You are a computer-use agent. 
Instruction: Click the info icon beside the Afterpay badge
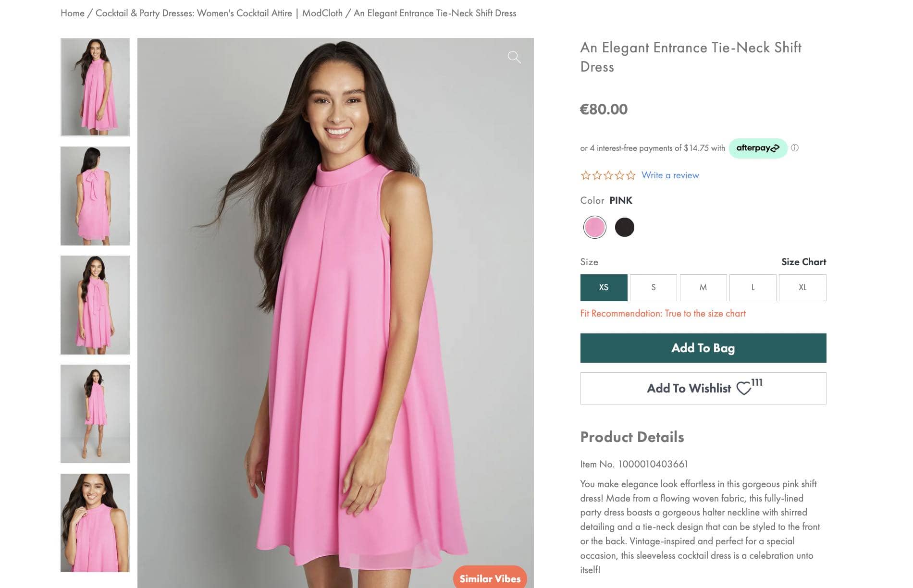pyautogui.click(x=795, y=148)
